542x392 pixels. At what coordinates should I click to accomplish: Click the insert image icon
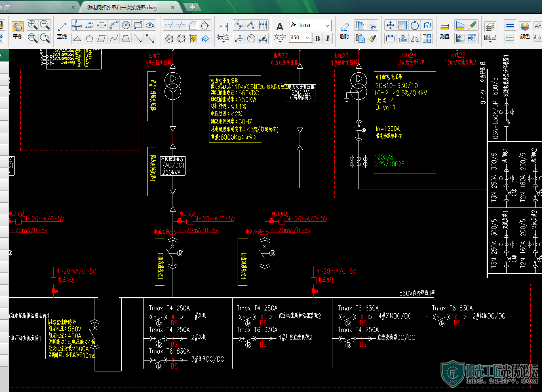coord(460,38)
